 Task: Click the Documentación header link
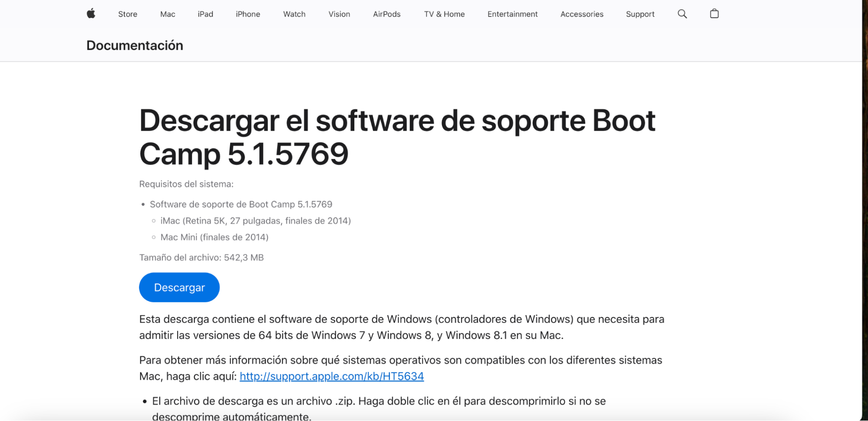(x=135, y=45)
